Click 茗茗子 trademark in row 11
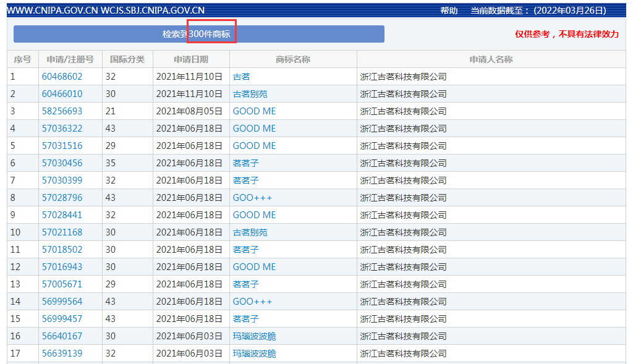This screenshot has width=633, height=364. [x=246, y=250]
